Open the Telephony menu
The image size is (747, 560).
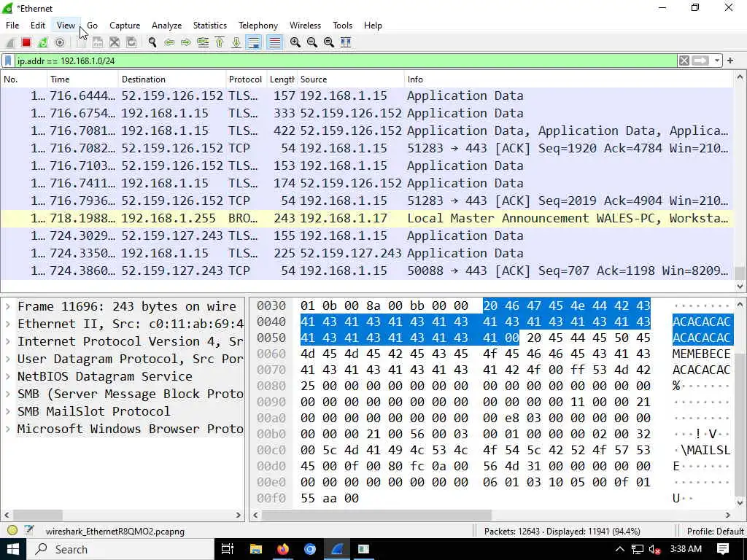[258, 26]
